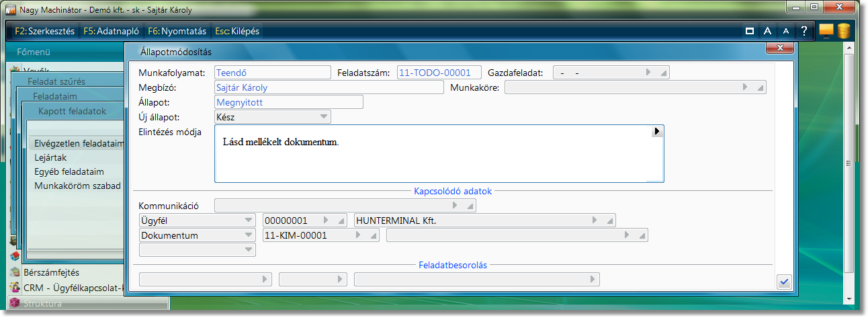Click the scrollbar down arrow at right
The width and height of the screenshot is (868, 318).
849,298
